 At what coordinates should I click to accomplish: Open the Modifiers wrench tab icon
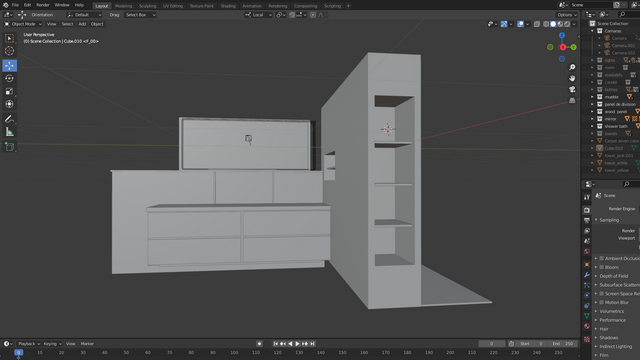click(x=587, y=275)
